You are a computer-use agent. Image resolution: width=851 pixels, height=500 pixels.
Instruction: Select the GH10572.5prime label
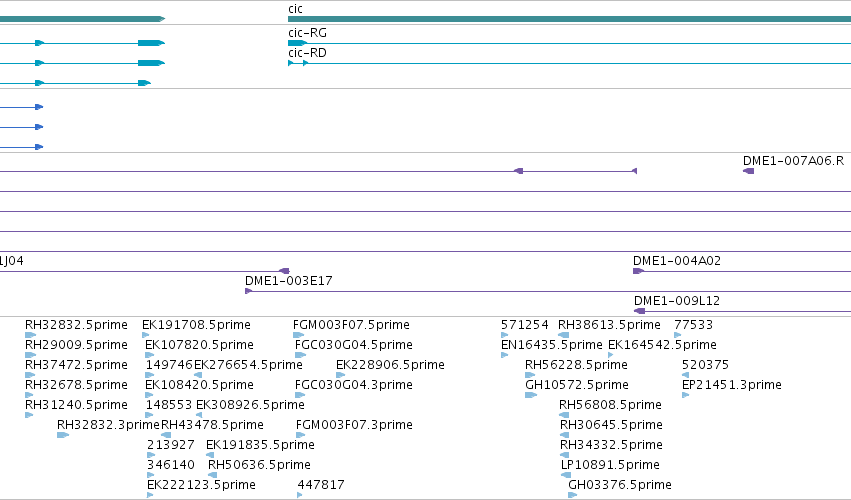[577, 385]
